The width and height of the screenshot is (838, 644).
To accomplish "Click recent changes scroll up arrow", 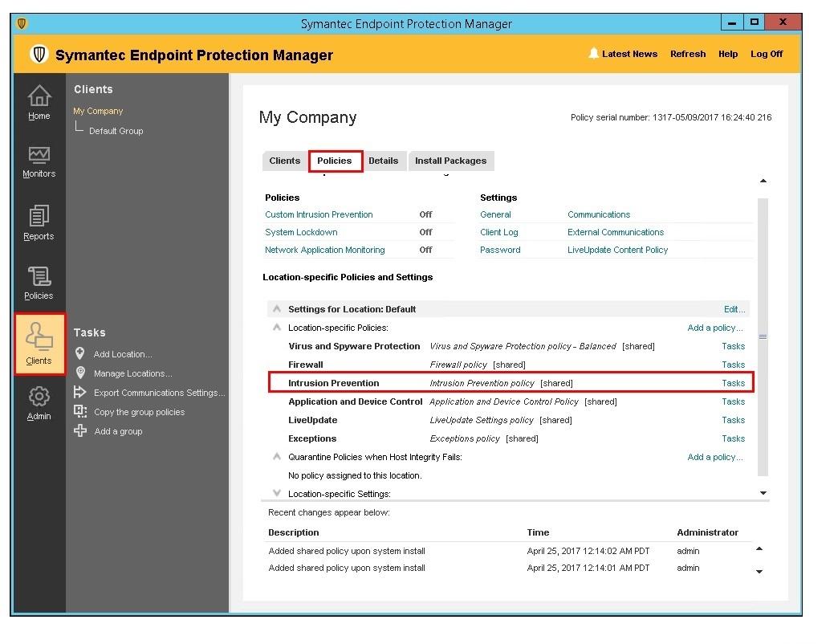I will coord(759,549).
